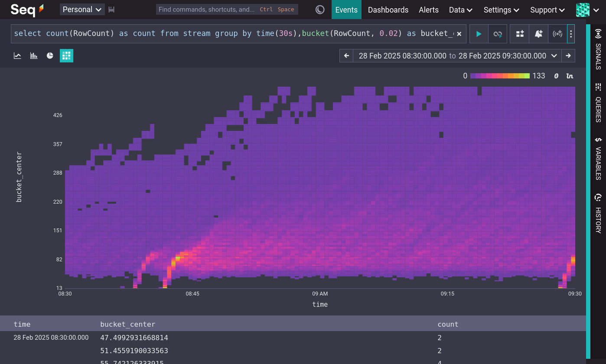Focus the Find commands search box
Screen dimensions: 606x364
[x=227, y=10]
